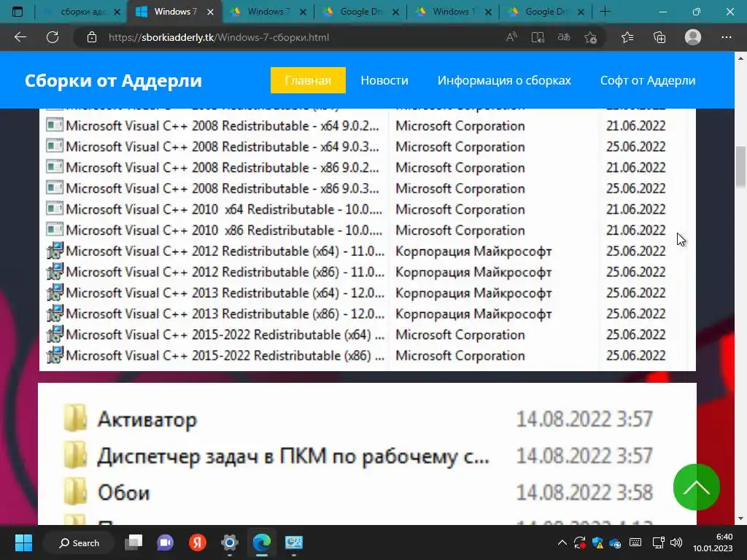
Task: Click the Edge icon in taskbar
Action: tap(262, 542)
